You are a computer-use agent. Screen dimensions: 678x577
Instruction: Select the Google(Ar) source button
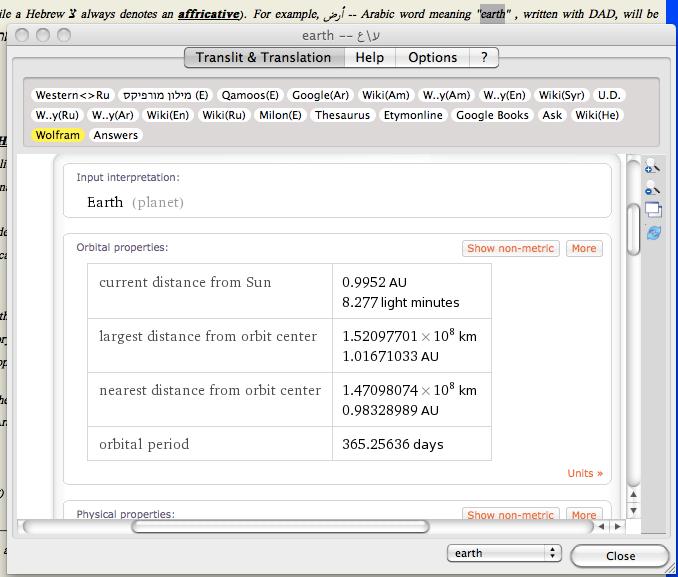[320, 95]
